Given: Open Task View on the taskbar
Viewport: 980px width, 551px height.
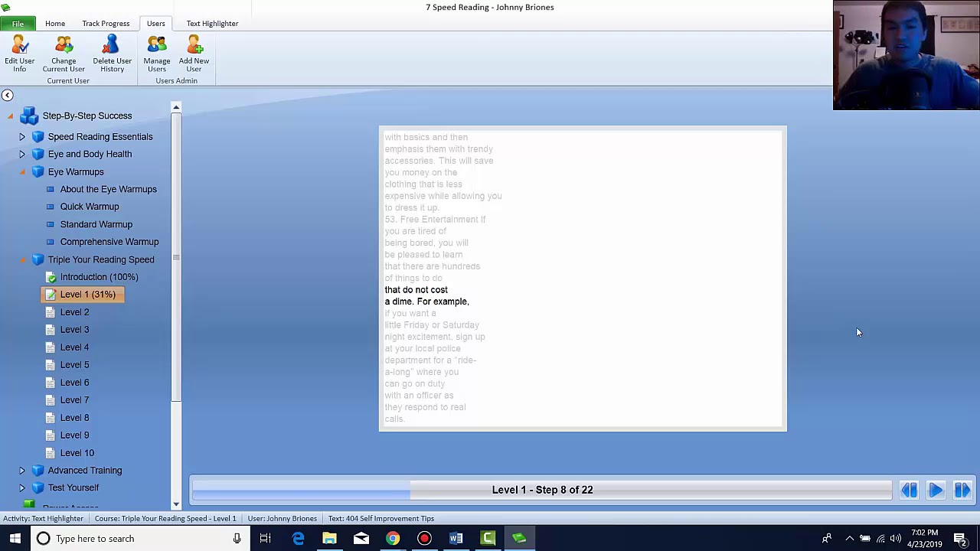Looking at the screenshot, I should click(x=265, y=538).
